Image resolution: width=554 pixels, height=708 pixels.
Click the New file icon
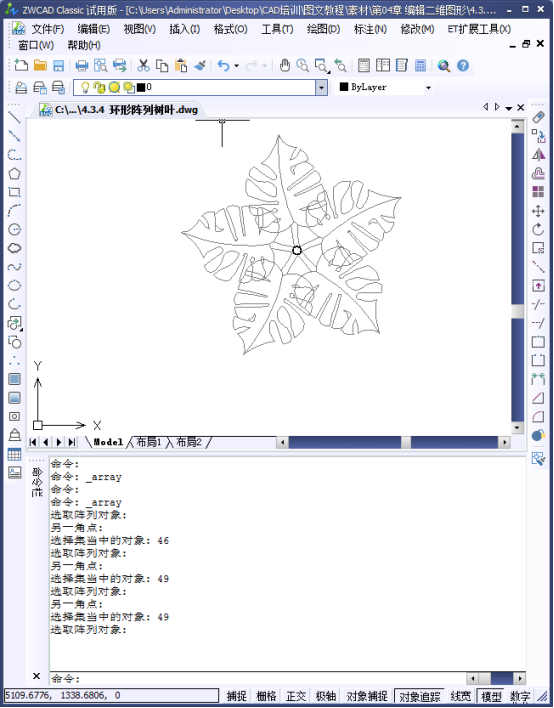(x=21, y=65)
